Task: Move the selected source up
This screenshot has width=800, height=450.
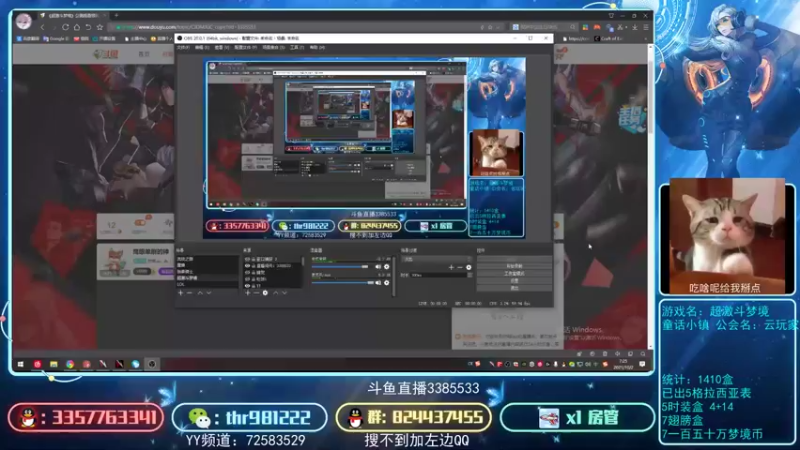Action: (x=276, y=293)
